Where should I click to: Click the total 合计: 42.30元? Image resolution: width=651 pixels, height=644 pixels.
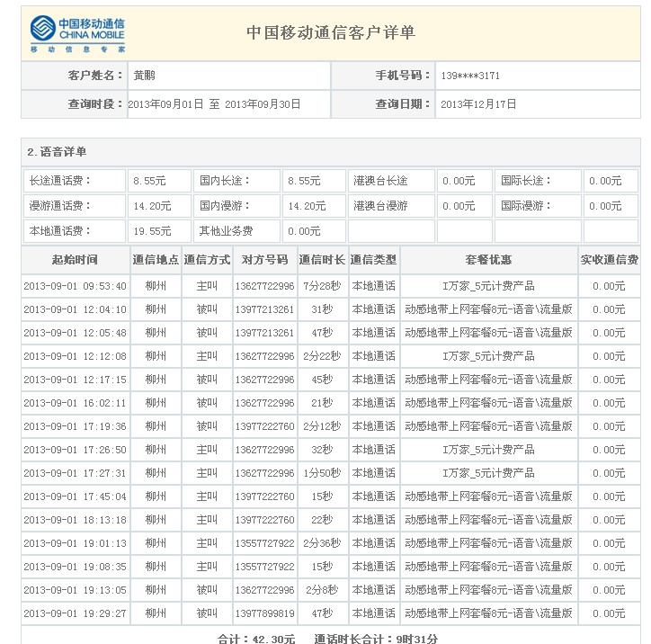(x=256, y=639)
